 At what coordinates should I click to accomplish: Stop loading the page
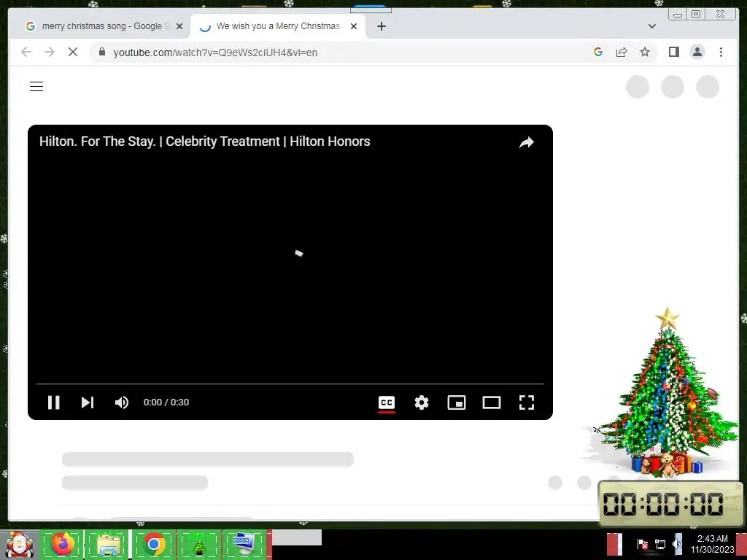point(73,52)
